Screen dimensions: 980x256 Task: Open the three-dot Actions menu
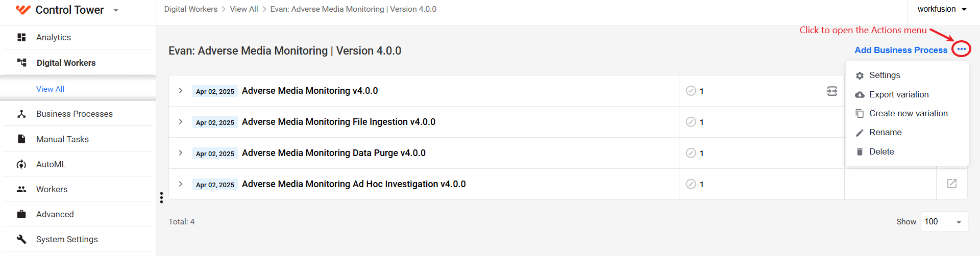pos(962,49)
